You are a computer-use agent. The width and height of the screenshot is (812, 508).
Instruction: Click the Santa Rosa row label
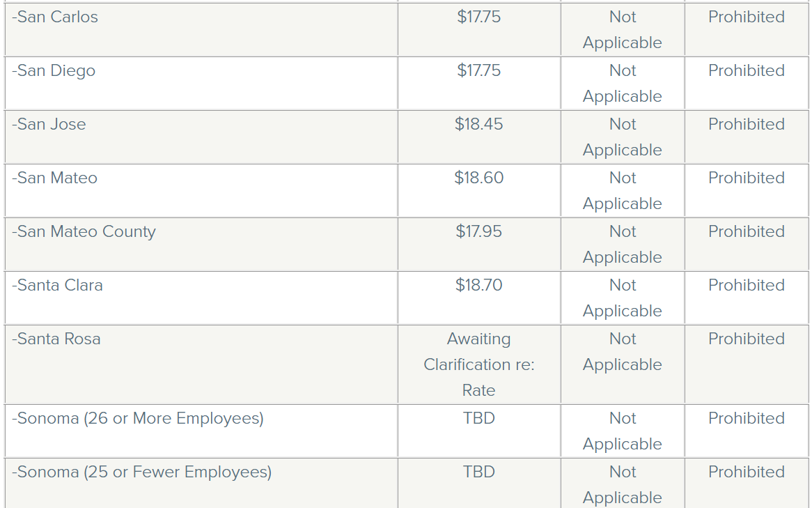point(56,339)
